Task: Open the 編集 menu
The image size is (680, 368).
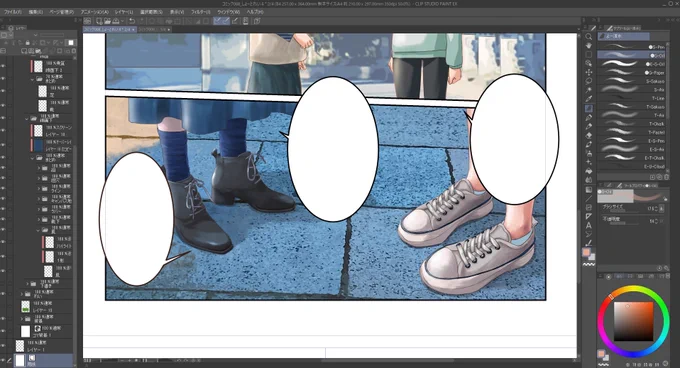Action: tap(36, 12)
